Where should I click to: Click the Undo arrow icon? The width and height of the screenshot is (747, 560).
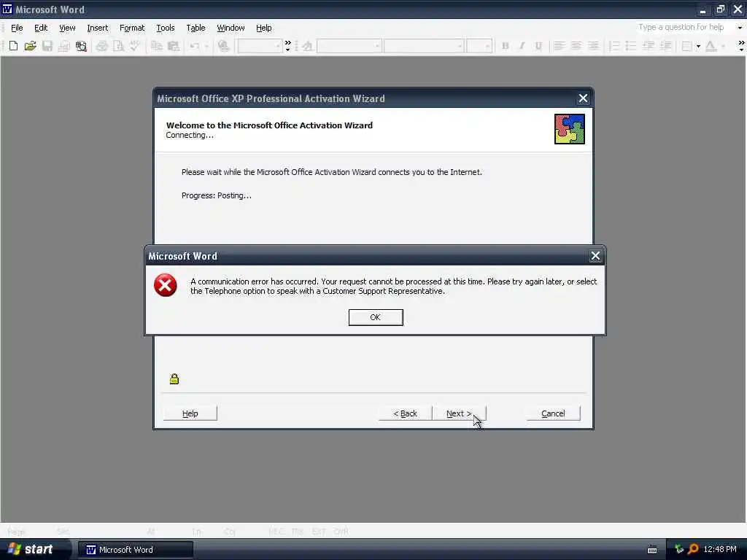click(x=194, y=46)
